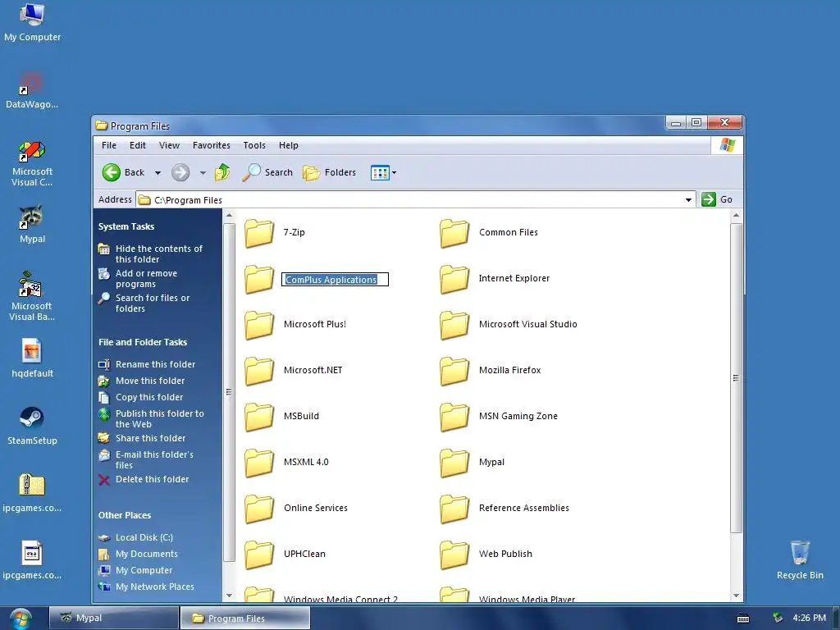Image resolution: width=840 pixels, height=630 pixels.
Task: Open My Network Places link
Action: pyautogui.click(x=155, y=587)
